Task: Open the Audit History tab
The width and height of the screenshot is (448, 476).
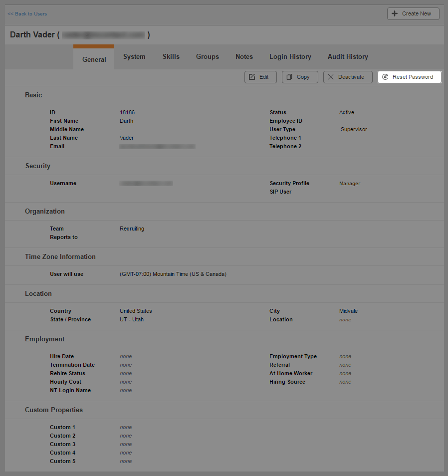Action: pyautogui.click(x=348, y=56)
